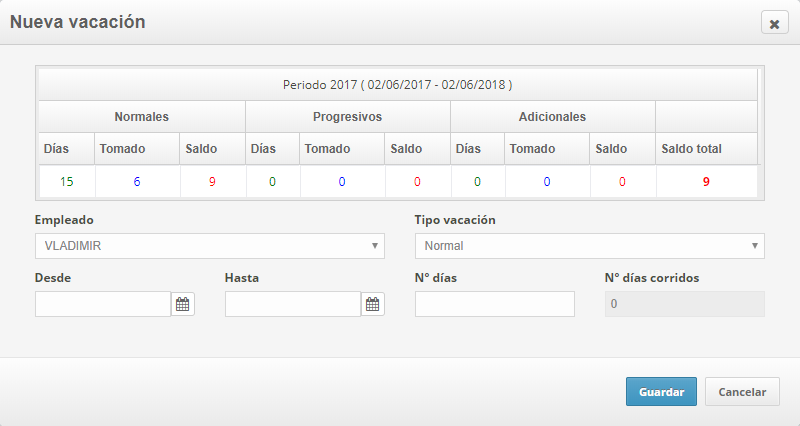
Task: Click the Periodo 2017 header text
Action: coord(397,85)
